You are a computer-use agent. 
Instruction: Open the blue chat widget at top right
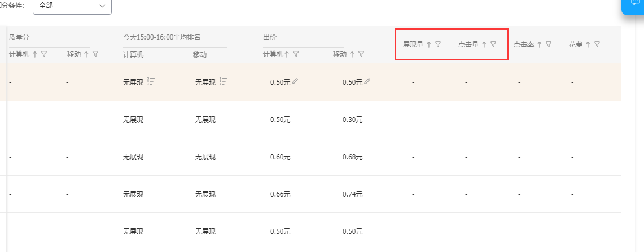[633, 5]
